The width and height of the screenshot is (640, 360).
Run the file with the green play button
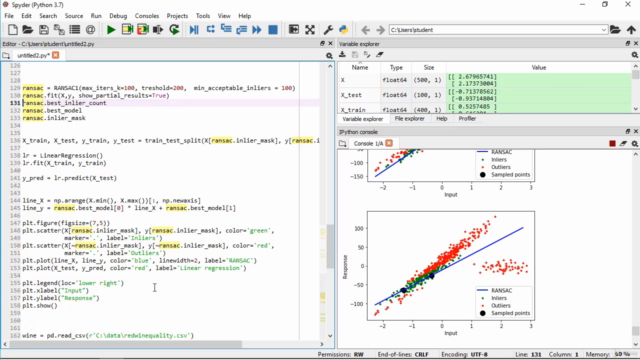point(111,30)
